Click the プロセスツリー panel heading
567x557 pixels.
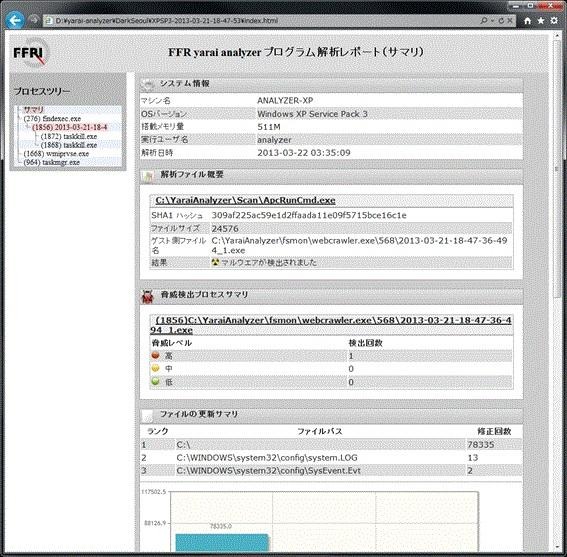click(42, 91)
